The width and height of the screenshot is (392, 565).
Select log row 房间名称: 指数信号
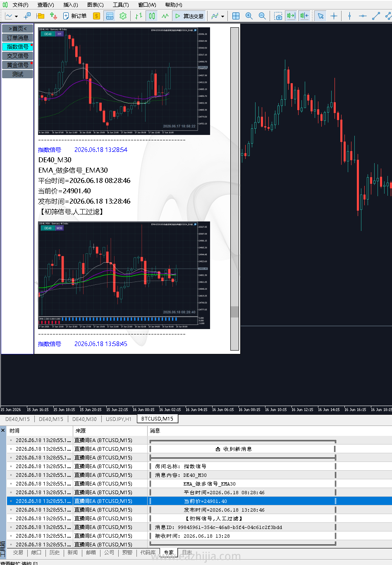[x=199, y=466]
